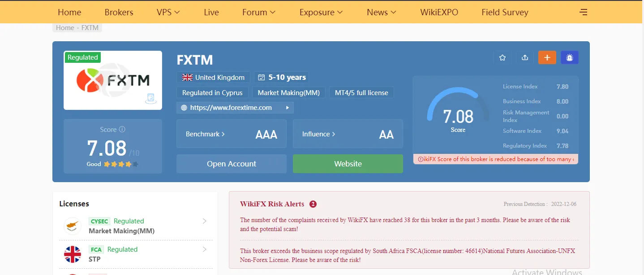644x275 pixels.
Task: Click the United Kingdom country tag
Action: 213,78
